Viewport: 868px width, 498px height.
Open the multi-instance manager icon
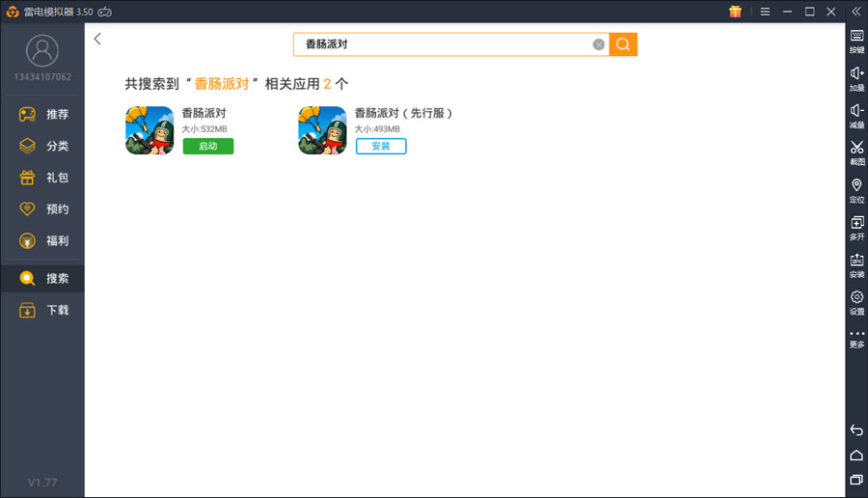pos(856,227)
